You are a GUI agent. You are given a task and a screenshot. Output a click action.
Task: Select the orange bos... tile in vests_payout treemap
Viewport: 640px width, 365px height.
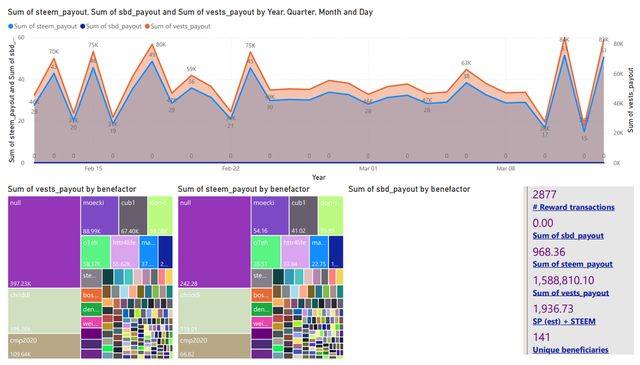pos(91,295)
